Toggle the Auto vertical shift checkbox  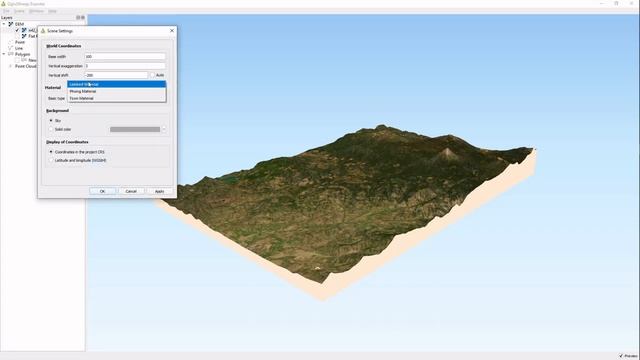tap(153, 75)
